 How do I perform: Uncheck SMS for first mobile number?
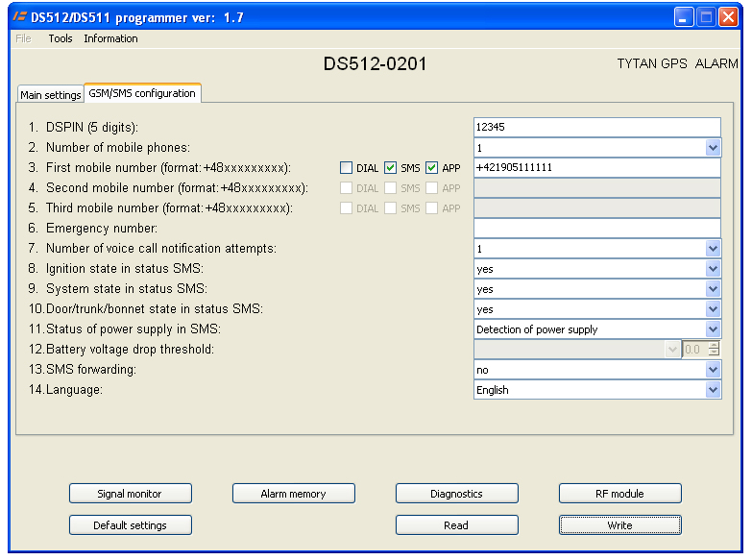click(x=390, y=168)
